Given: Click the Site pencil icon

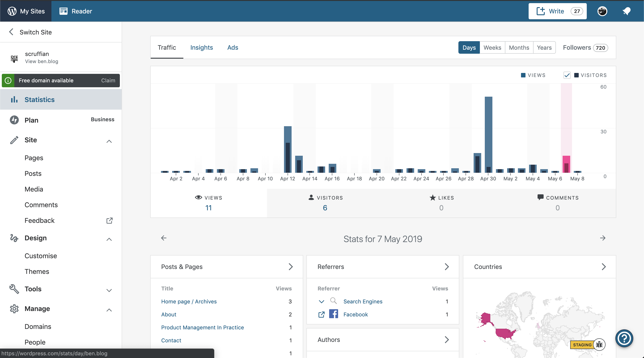Looking at the screenshot, I should [14, 140].
